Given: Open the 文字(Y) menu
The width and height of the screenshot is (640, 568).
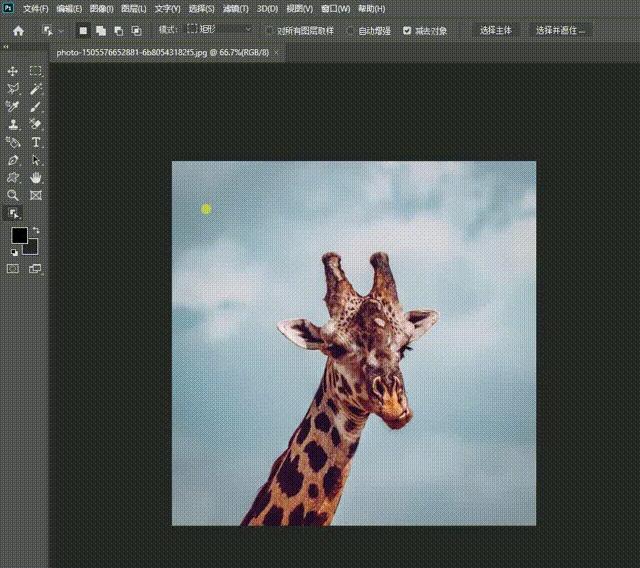Looking at the screenshot, I should (x=167, y=9).
